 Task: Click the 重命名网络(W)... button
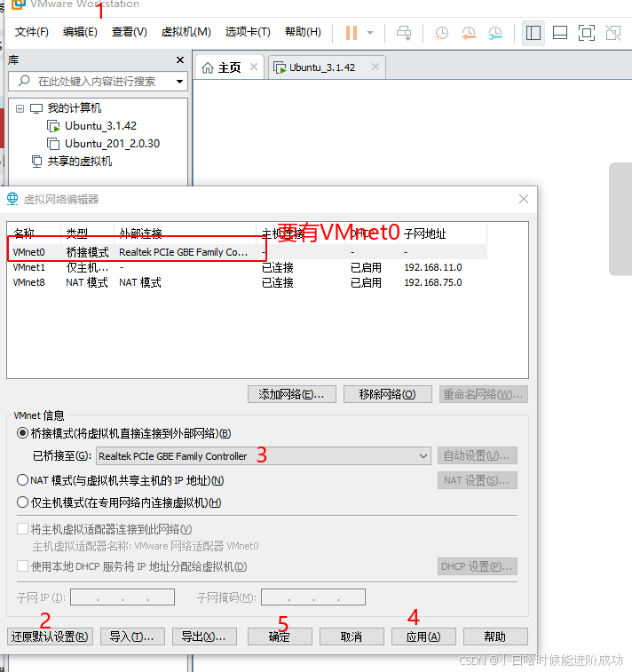point(483,394)
